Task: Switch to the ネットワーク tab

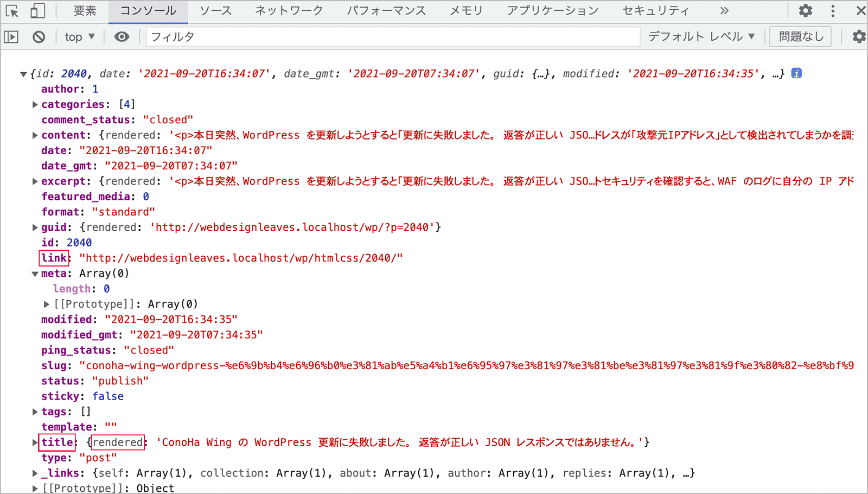Action: point(289,11)
